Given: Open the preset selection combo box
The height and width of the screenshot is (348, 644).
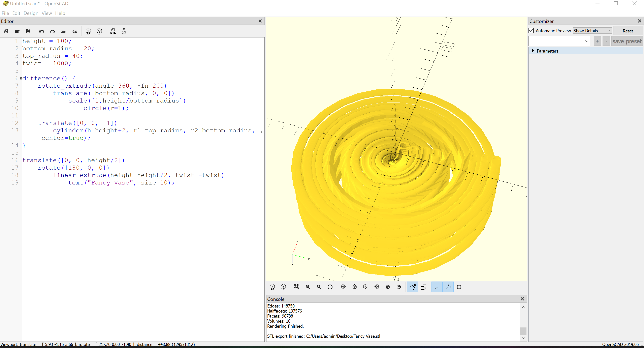Looking at the screenshot, I should tap(559, 41).
